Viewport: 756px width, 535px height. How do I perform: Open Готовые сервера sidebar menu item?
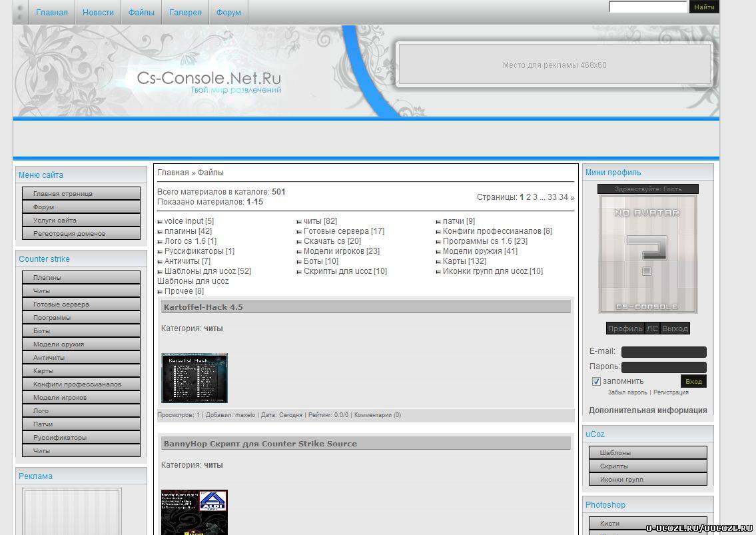point(81,304)
